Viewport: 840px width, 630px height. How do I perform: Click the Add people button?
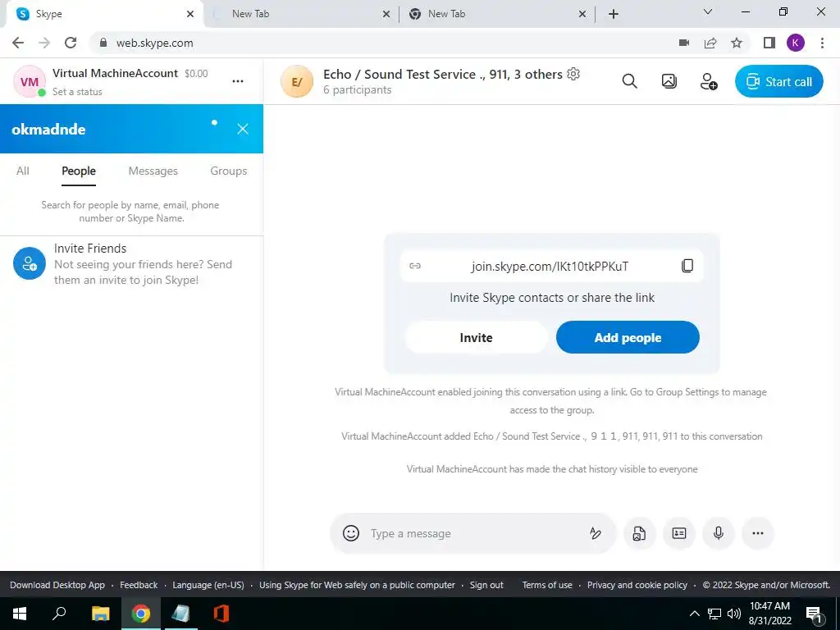tap(628, 337)
